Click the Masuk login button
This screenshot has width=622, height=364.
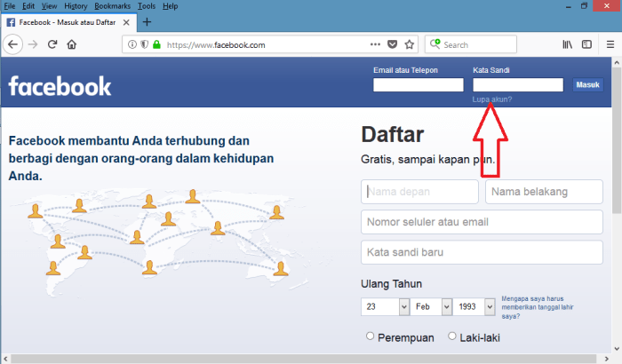[x=587, y=84]
